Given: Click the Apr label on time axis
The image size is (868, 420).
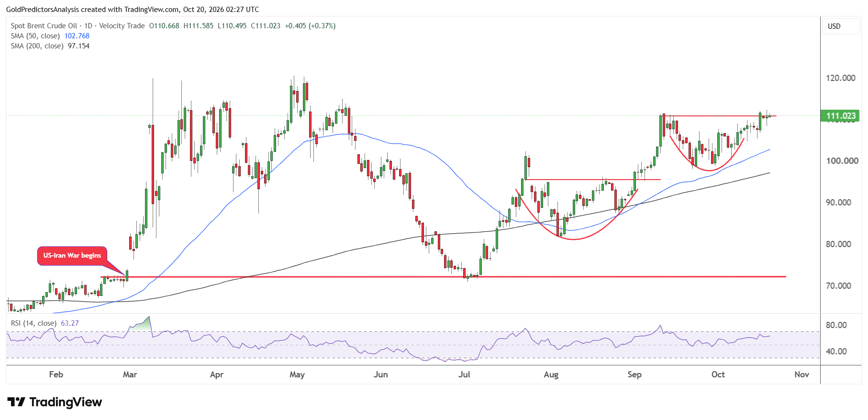Looking at the screenshot, I should pyautogui.click(x=217, y=375).
